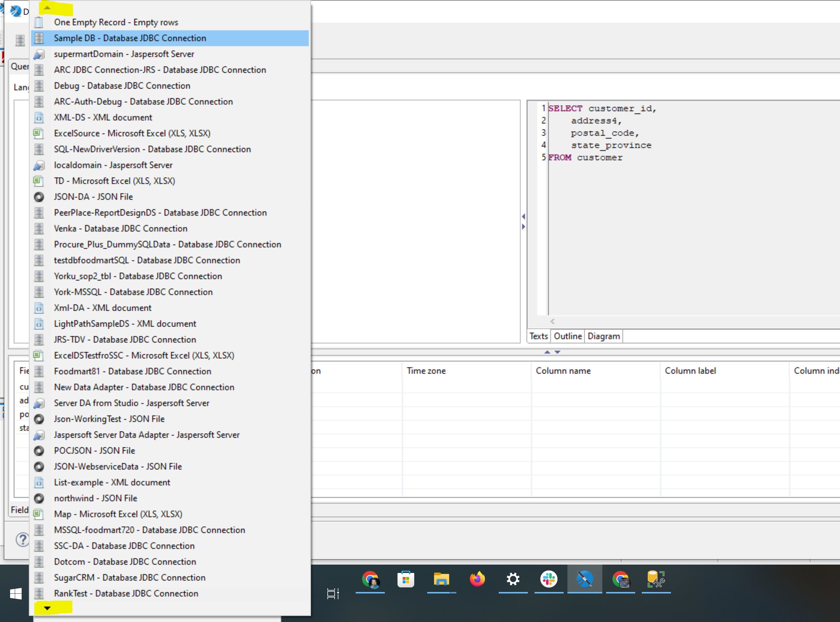Open Task View in the taskbar
840x622 pixels.
pos(333,594)
